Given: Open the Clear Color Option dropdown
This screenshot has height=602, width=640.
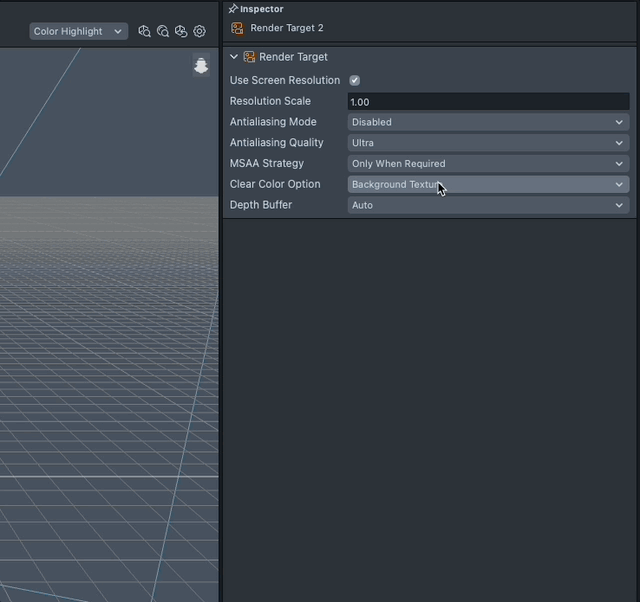Looking at the screenshot, I should click(488, 185).
